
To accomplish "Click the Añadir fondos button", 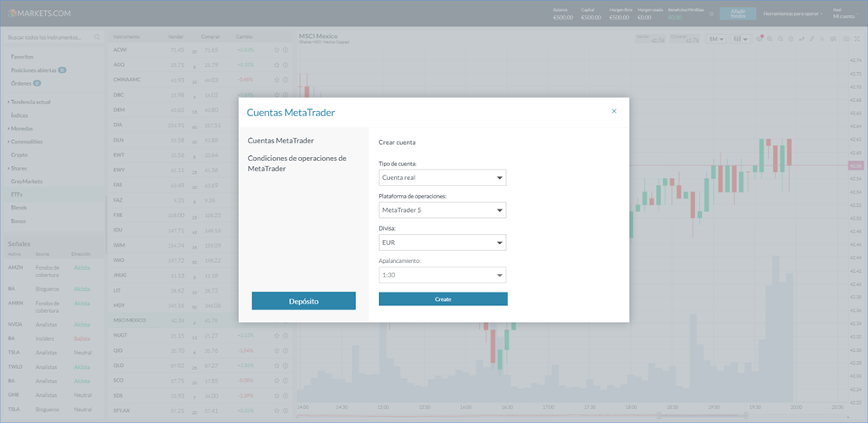I will [738, 14].
